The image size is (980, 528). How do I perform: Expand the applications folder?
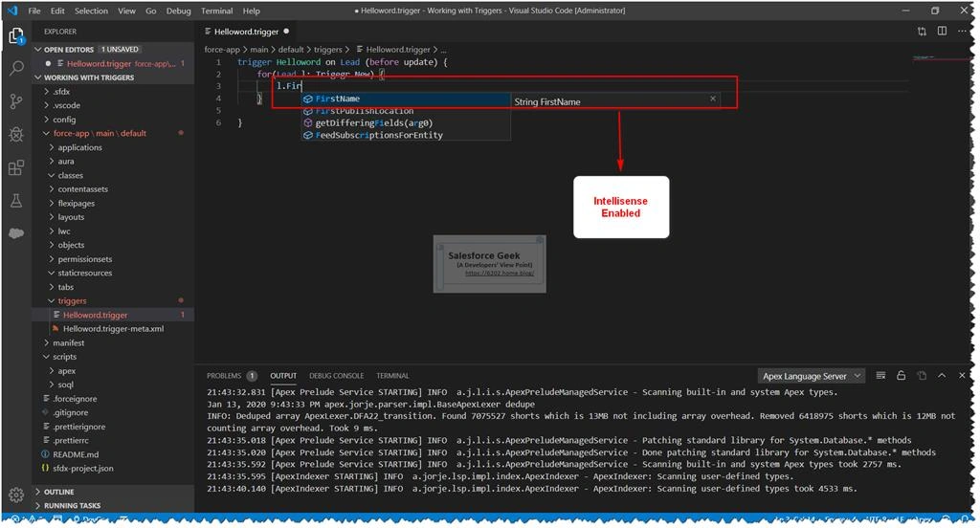[x=113, y=147]
